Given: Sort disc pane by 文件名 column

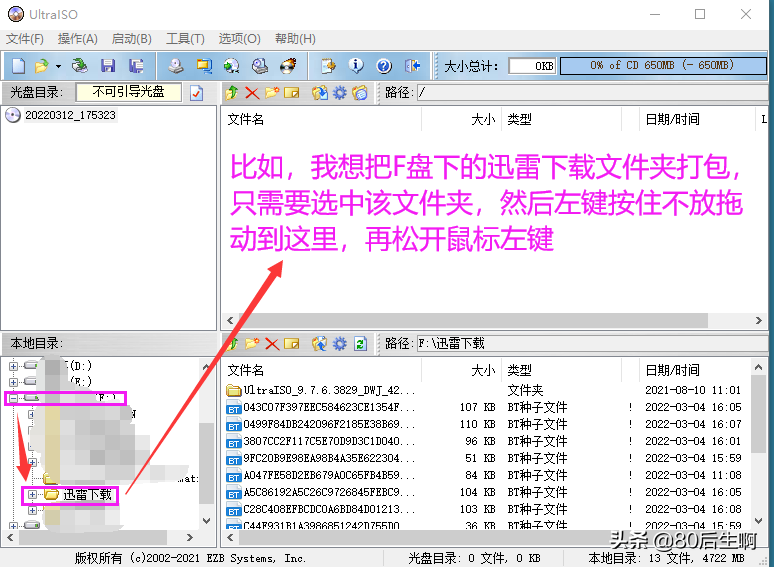Looking at the screenshot, I should pos(323,119).
